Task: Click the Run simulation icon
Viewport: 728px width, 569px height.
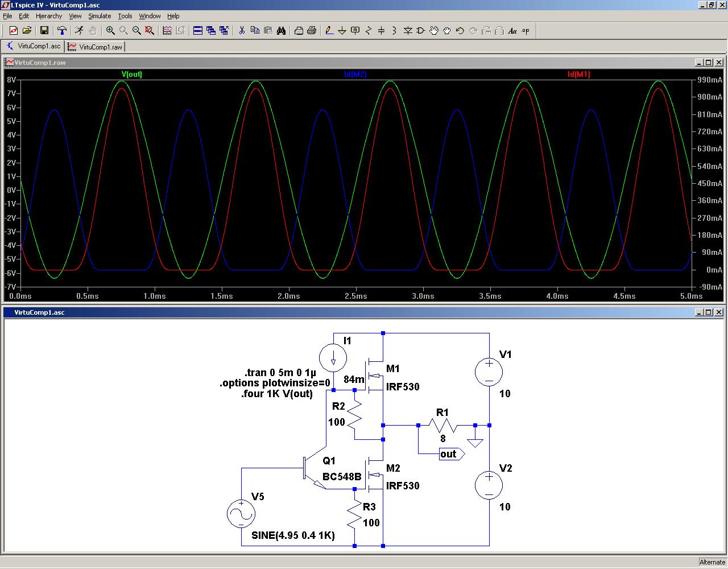Action: (79, 31)
